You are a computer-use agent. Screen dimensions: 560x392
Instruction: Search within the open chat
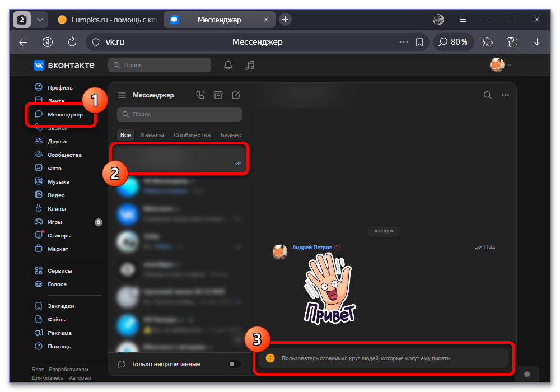tap(488, 95)
